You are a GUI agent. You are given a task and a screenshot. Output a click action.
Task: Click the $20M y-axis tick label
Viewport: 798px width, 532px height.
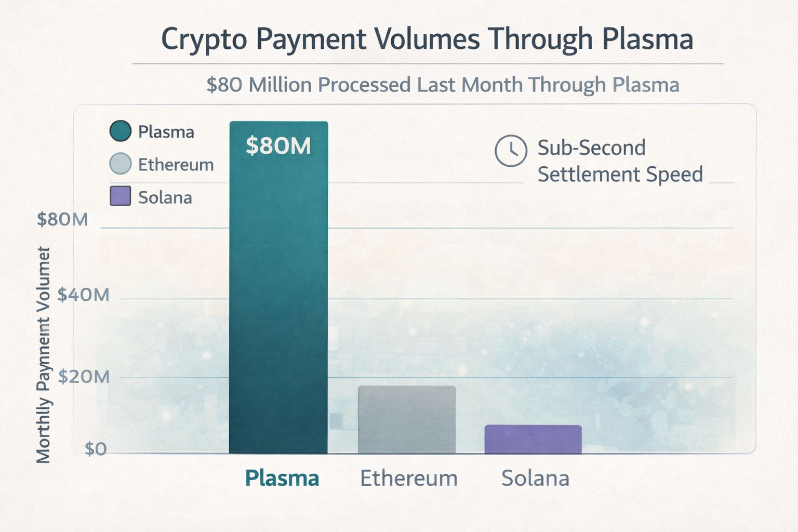(84, 377)
